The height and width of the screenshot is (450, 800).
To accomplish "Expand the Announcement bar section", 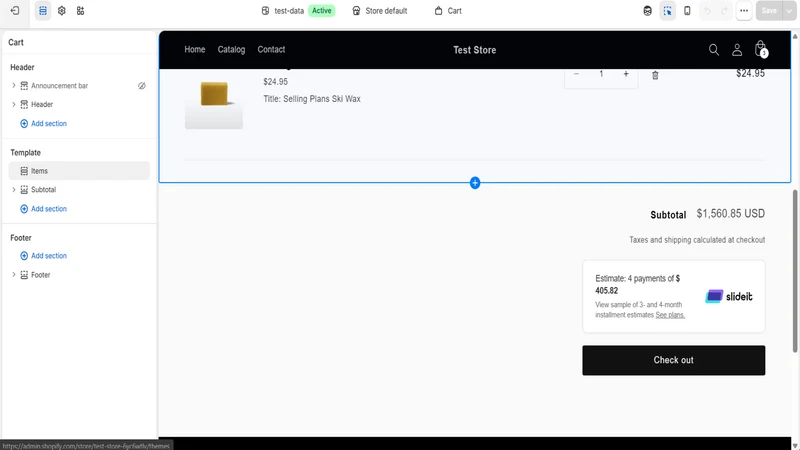I will [14, 86].
